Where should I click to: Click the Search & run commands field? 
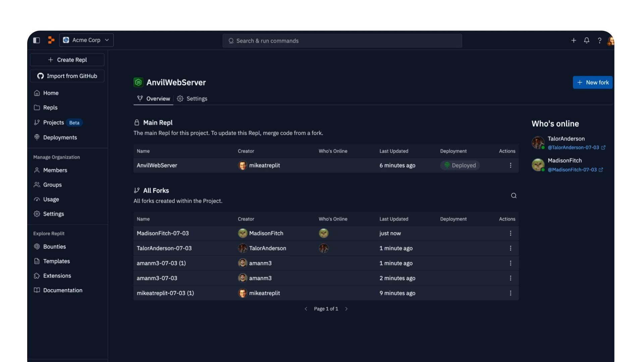pos(342,41)
